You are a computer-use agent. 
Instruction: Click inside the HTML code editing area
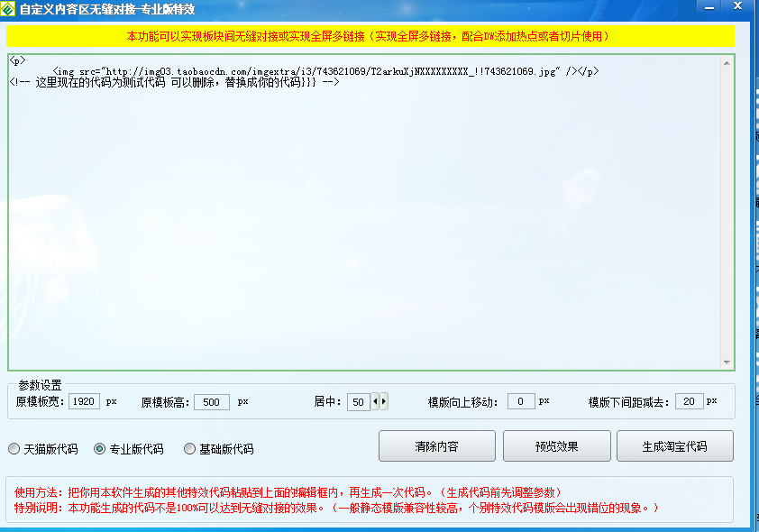361,216
